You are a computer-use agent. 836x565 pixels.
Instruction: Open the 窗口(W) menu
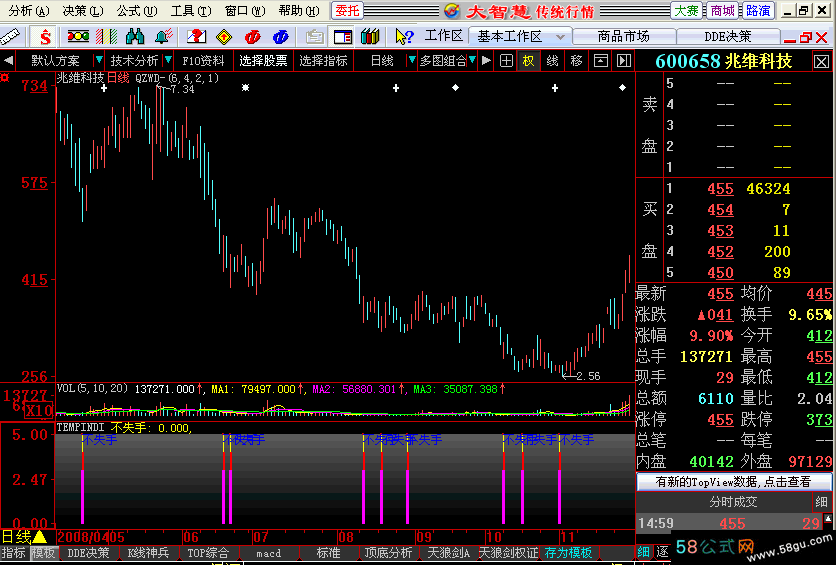[x=245, y=11]
